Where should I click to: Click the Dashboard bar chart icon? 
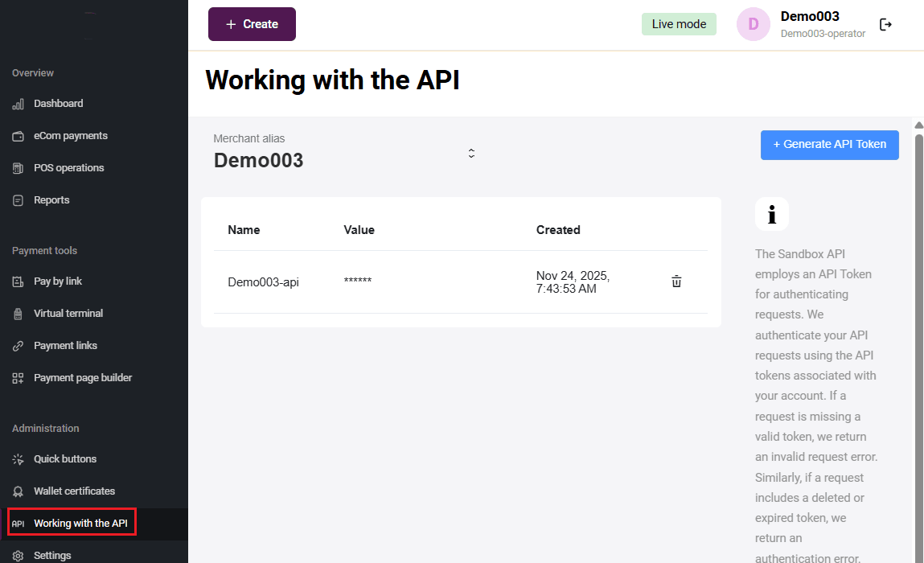[x=18, y=104]
